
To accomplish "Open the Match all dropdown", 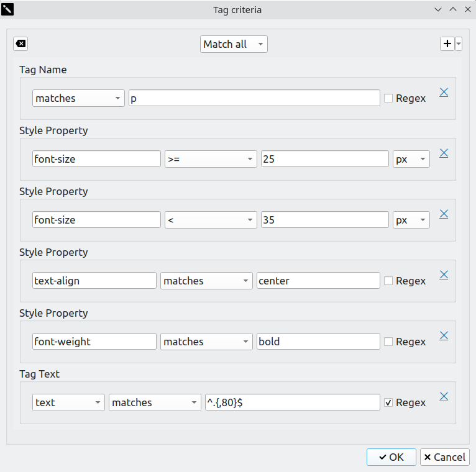I will click(x=234, y=44).
